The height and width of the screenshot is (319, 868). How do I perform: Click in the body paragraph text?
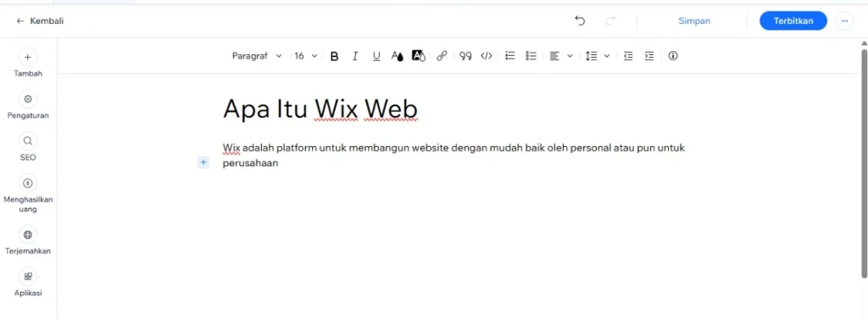(x=454, y=155)
